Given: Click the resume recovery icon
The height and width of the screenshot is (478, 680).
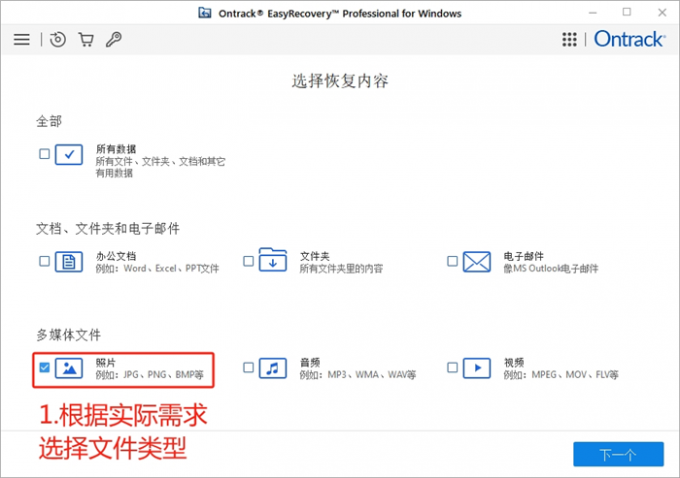Looking at the screenshot, I should (58, 39).
